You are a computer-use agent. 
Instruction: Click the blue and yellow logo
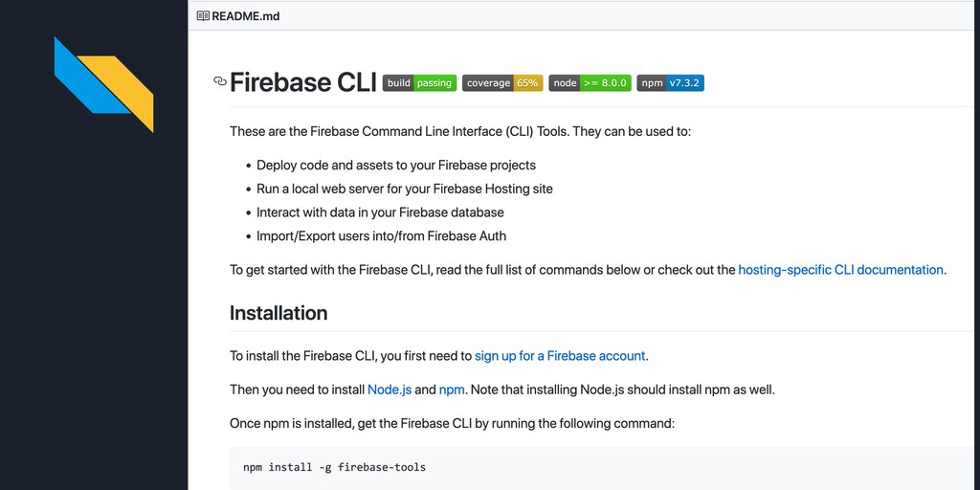103,84
